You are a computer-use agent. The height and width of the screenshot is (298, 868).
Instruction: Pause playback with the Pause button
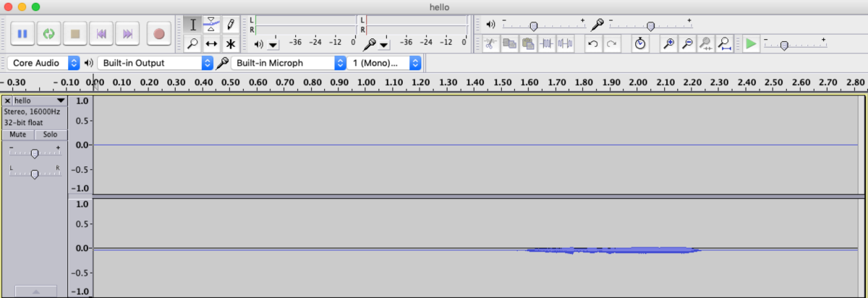(x=22, y=33)
